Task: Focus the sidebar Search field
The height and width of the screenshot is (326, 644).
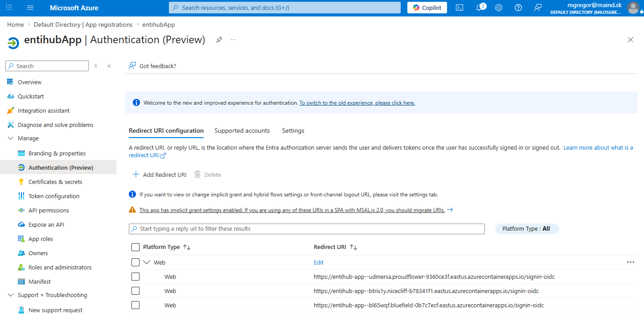Action: [47, 66]
